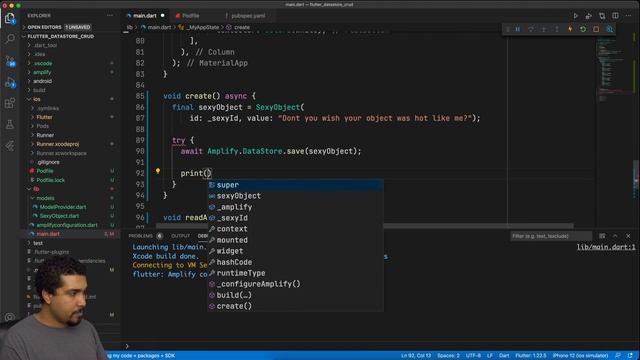Click the Step Into debug button
The image size is (640, 360).
click(x=544, y=29)
